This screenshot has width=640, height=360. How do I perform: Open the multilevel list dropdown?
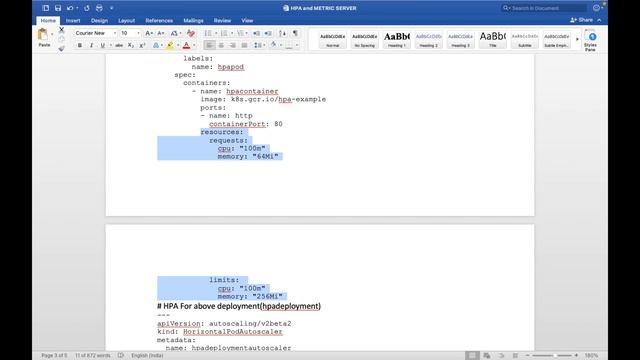(x=247, y=33)
